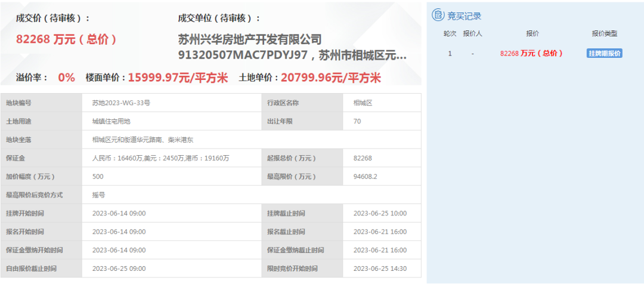Click the 0% premium rate value

[66, 78]
